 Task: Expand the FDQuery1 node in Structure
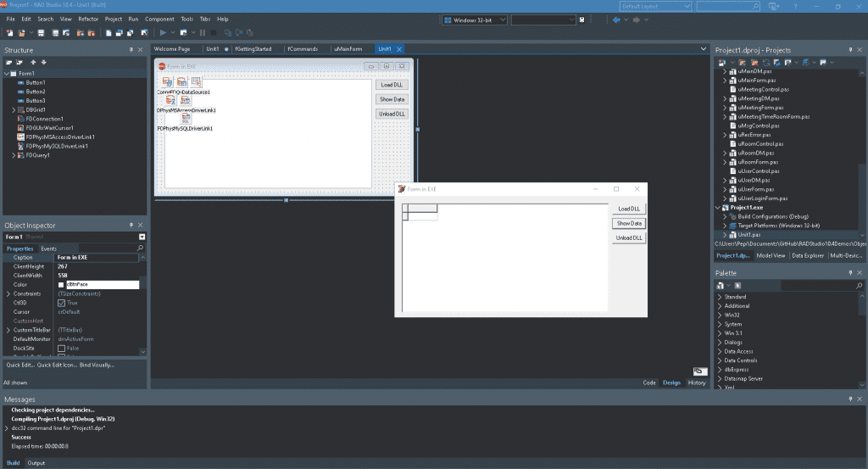[x=14, y=155]
